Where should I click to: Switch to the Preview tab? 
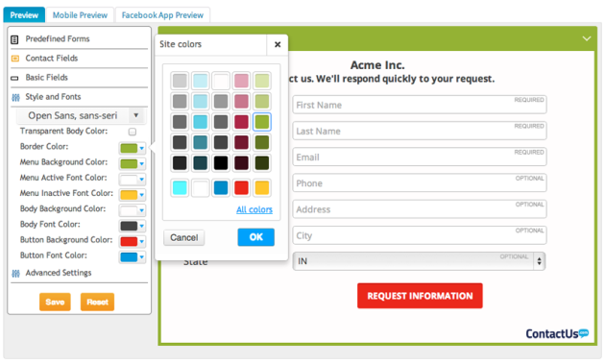[x=24, y=15]
